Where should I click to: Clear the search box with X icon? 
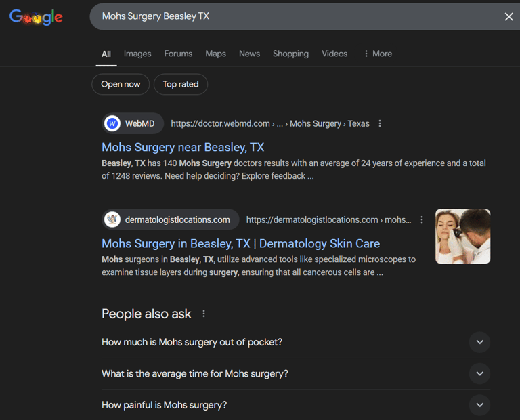tap(508, 16)
